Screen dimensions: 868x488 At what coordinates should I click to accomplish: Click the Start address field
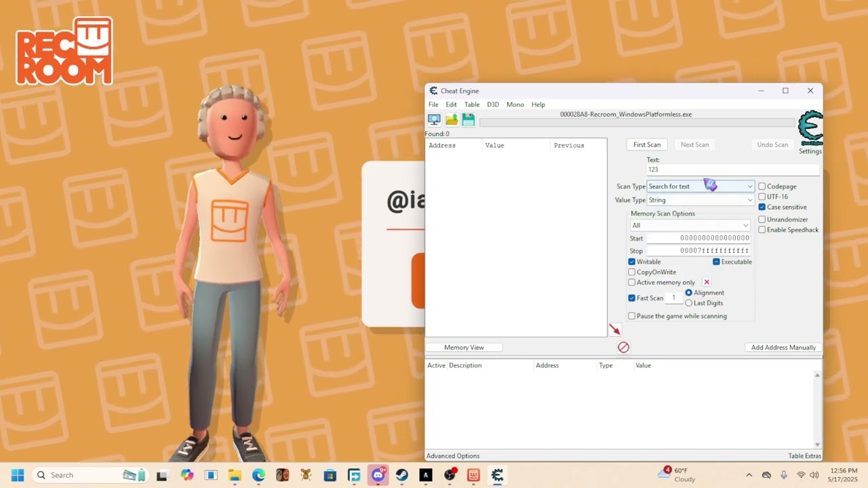(x=698, y=238)
